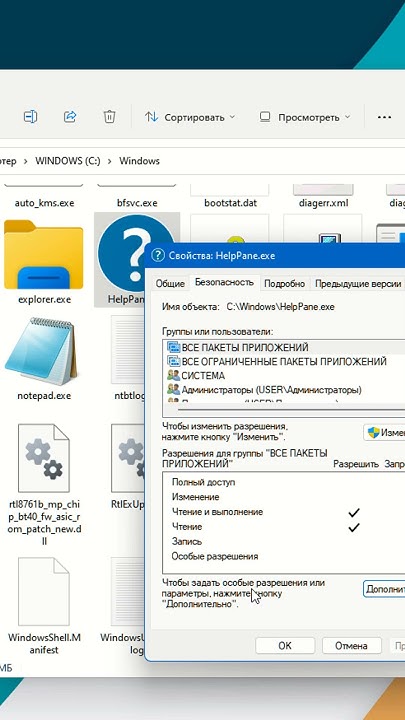Click the allow checkmark for Чтение
Viewport: 405px width, 720px height.
354,527
